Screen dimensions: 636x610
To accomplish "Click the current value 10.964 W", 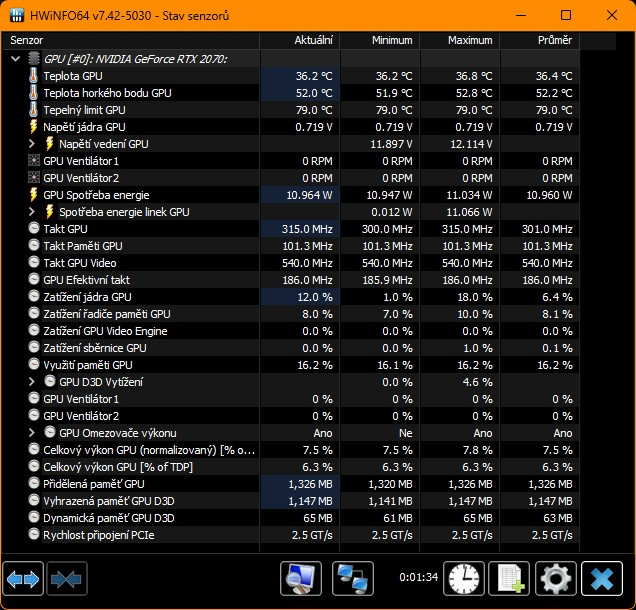I will (x=309, y=195).
